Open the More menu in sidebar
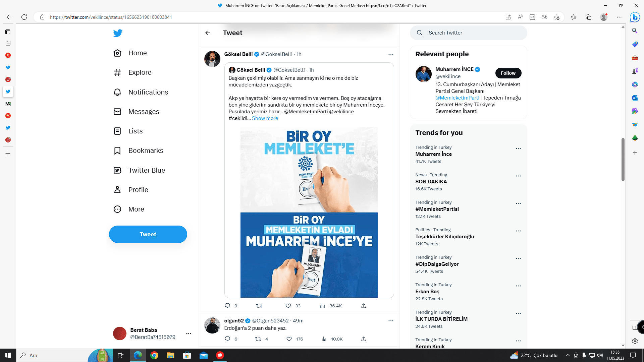644x362 pixels. (x=136, y=209)
